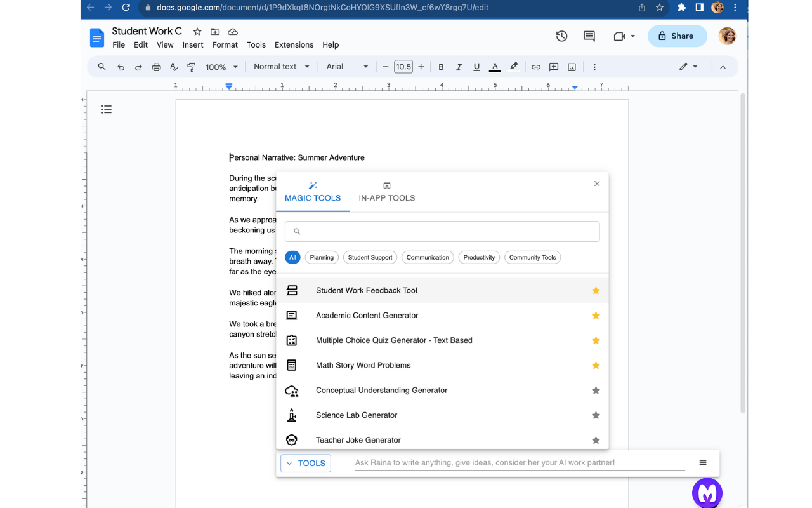Favorite the Conceptual Understanding Generator star
812x508 pixels.
pos(596,391)
